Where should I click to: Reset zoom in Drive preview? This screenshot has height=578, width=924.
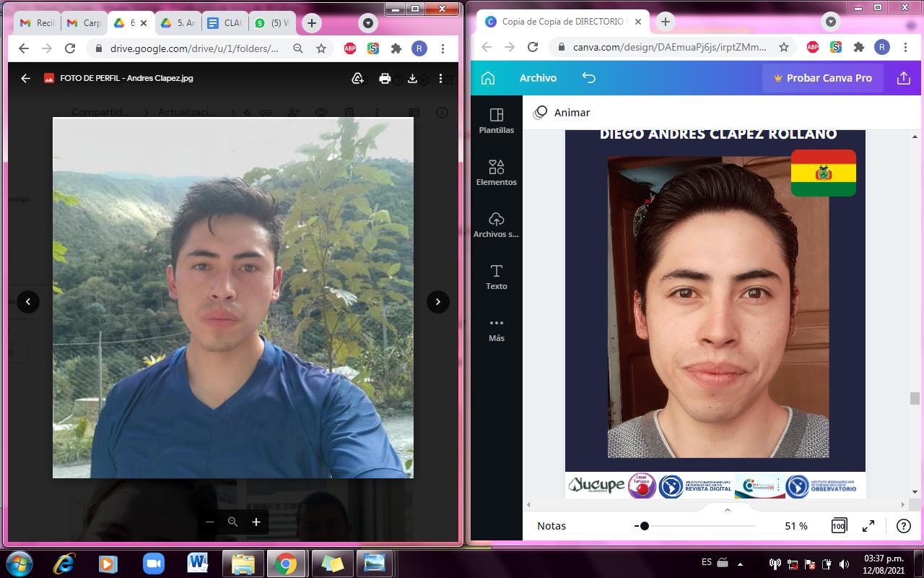[232, 522]
